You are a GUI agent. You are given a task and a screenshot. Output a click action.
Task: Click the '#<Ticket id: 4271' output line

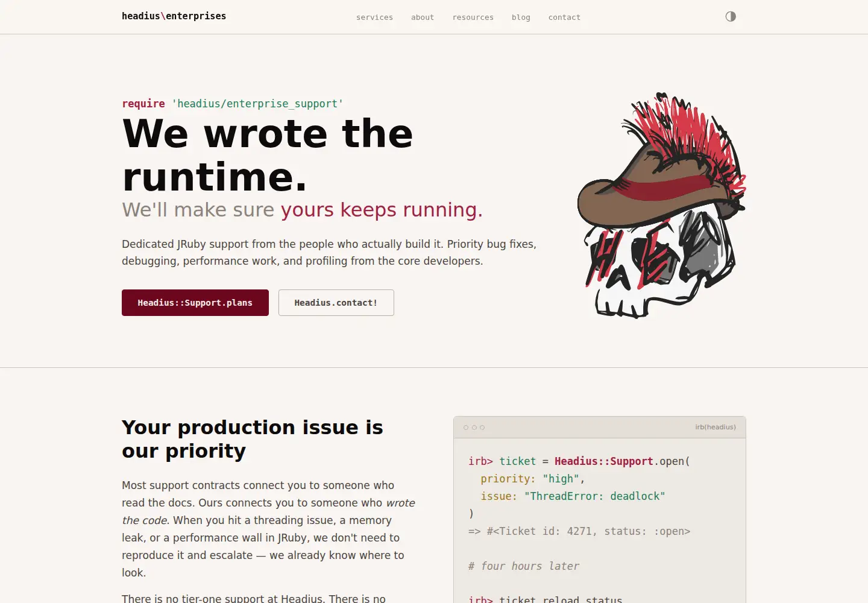tap(579, 531)
